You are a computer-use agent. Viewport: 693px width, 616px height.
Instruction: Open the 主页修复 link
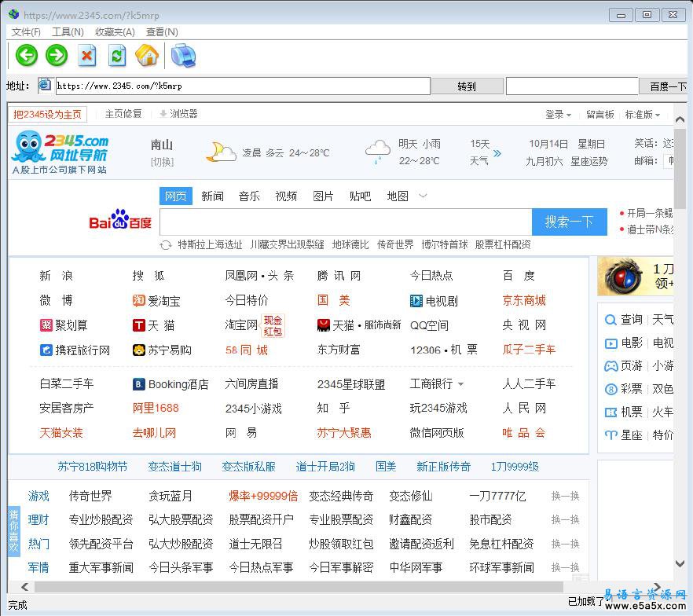123,114
